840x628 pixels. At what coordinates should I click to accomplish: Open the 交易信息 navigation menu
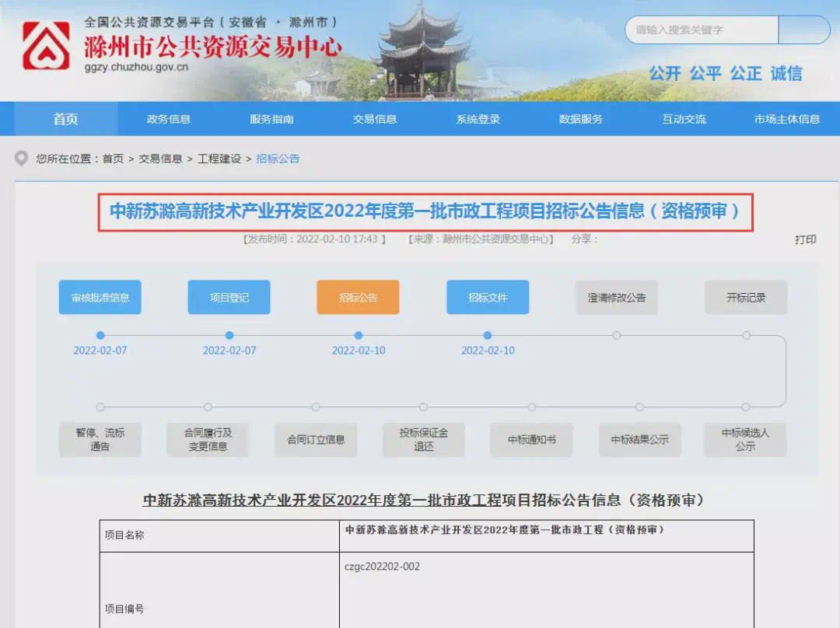375,119
